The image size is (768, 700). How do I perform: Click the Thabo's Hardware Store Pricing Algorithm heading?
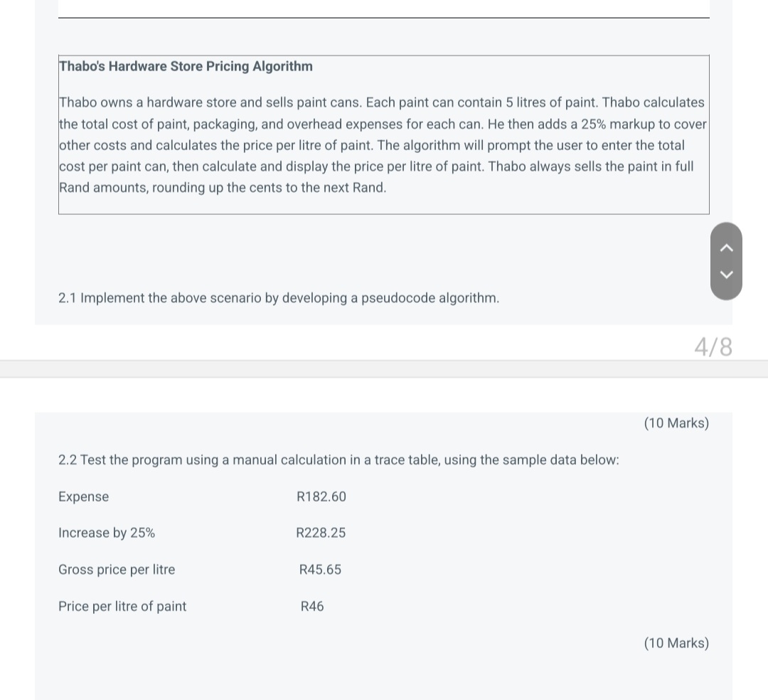[186, 66]
